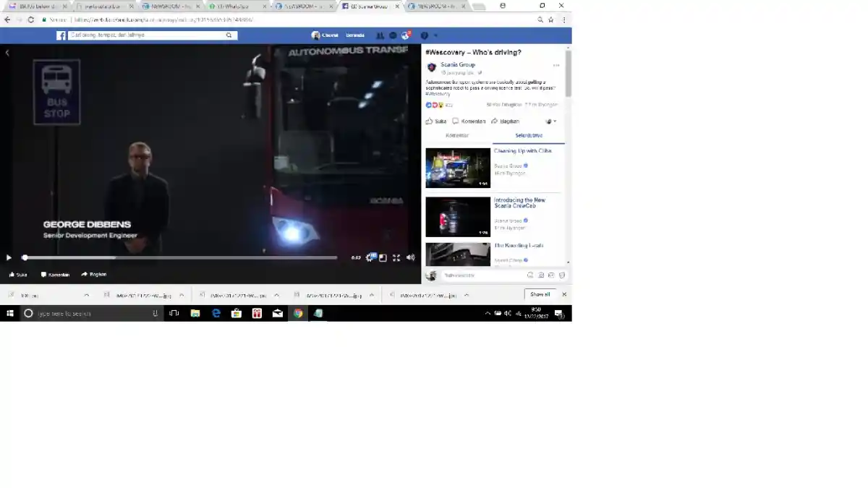Image resolution: width=868 pixels, height=488 pixels.
Task: Toggle HD video quality
Action: [373, 257]
